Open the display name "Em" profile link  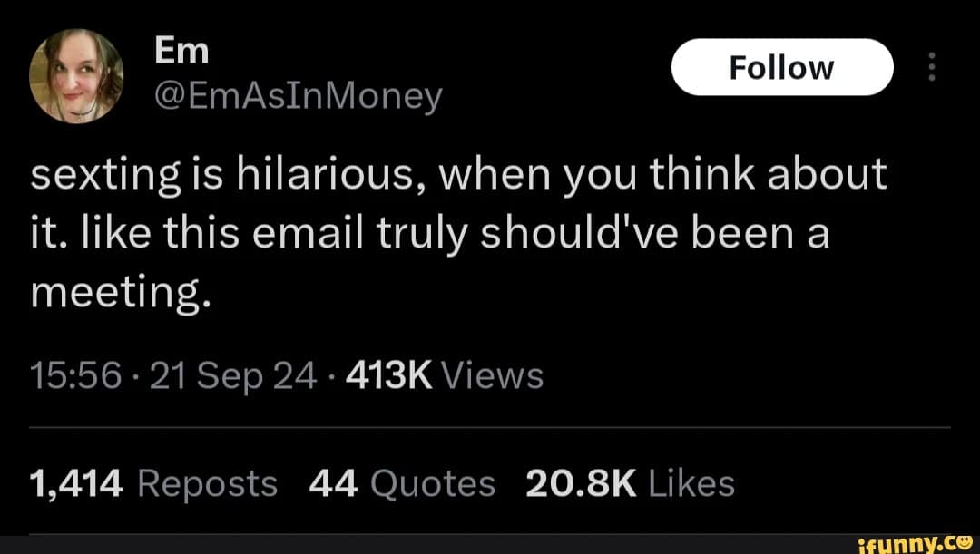tap(181, 52)
